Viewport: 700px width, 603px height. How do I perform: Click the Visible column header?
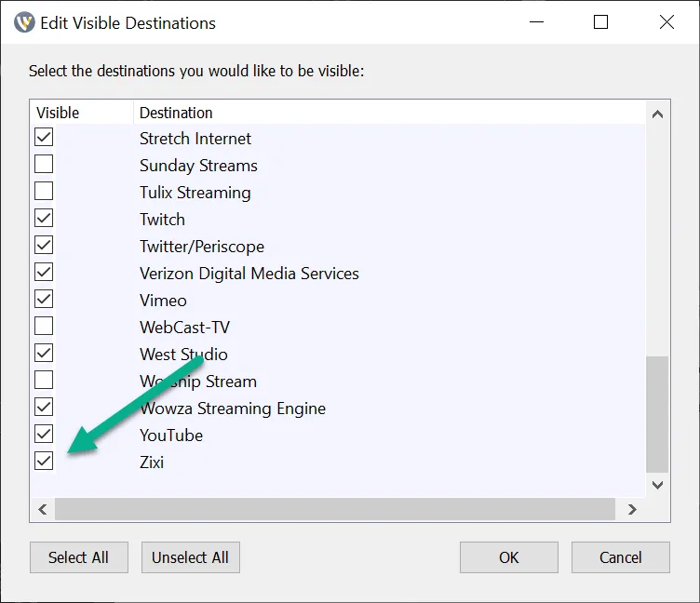pos(82,113)
